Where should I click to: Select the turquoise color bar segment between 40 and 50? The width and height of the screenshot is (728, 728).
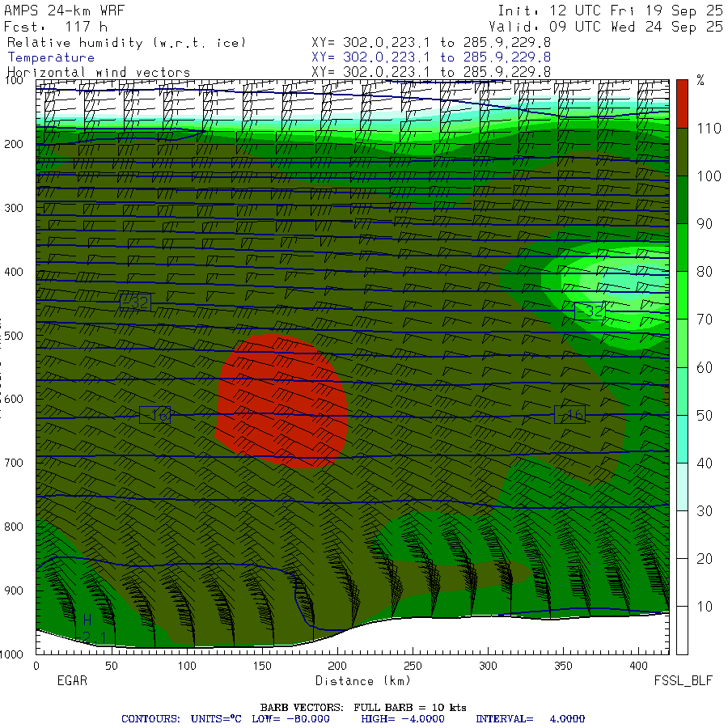pos(682,438)
